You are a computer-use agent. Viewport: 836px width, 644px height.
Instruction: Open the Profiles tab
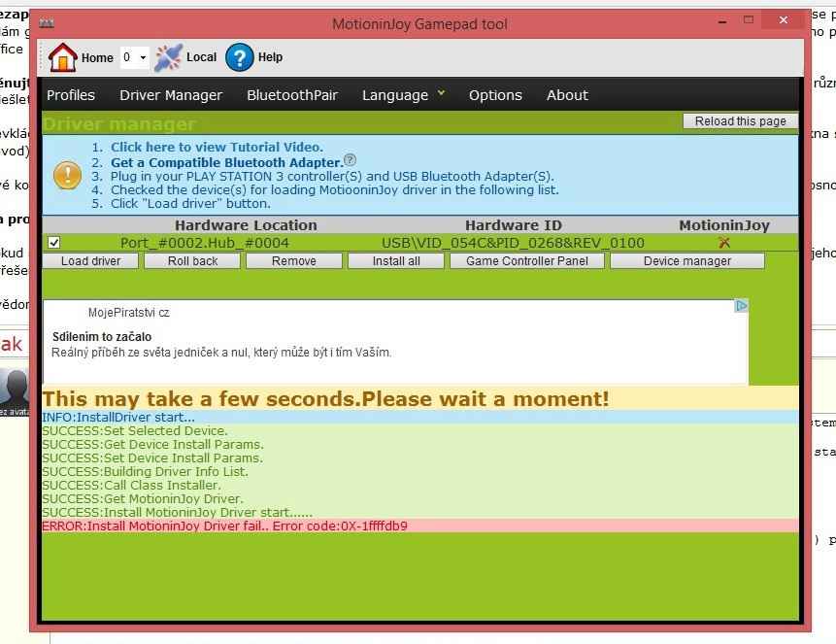tap(70, 95)
